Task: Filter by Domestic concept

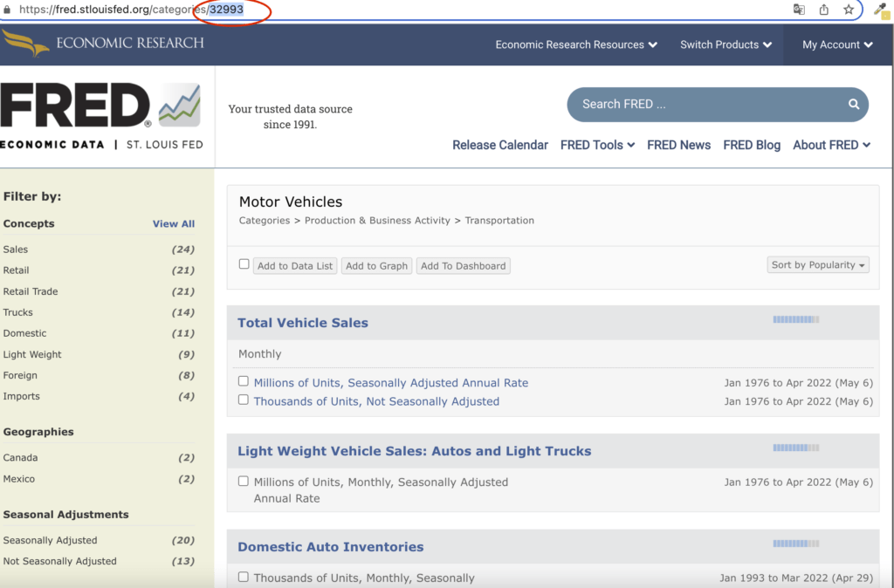Action: [x=24, y=333]
